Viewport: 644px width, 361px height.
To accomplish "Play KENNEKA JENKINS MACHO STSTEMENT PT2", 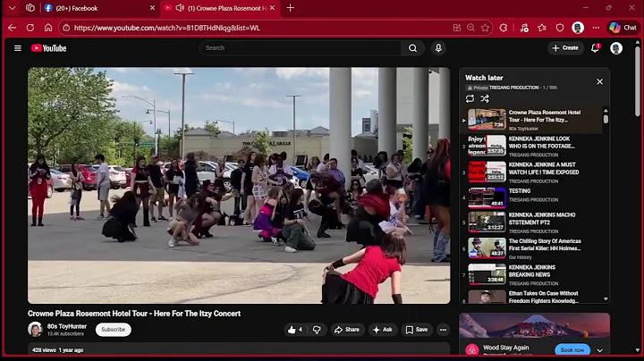I will pos(532,222).
